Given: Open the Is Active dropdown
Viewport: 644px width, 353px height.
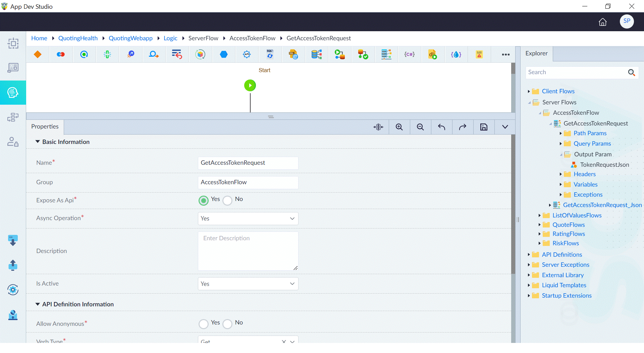Looking at the screenshot, I should [x=248, y=284].
